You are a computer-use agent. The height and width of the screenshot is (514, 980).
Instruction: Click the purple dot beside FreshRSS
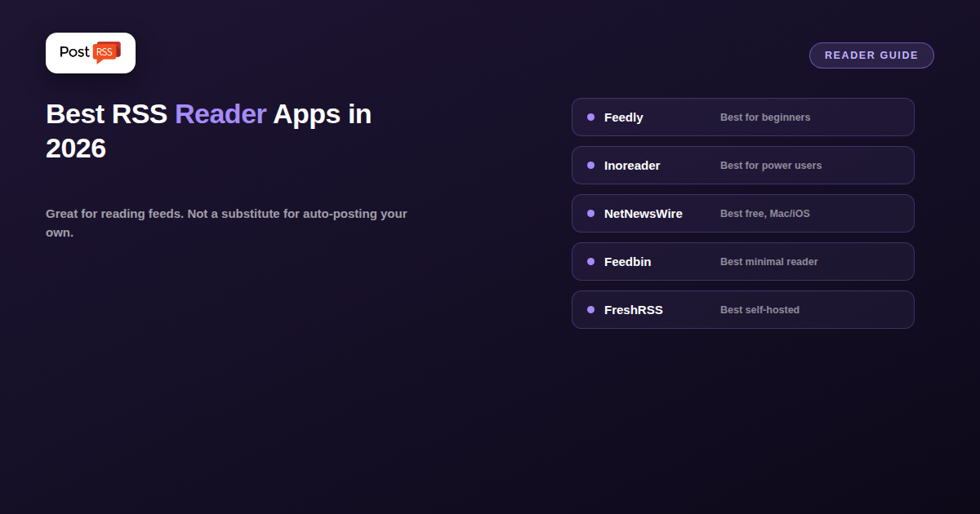point(590,310)
